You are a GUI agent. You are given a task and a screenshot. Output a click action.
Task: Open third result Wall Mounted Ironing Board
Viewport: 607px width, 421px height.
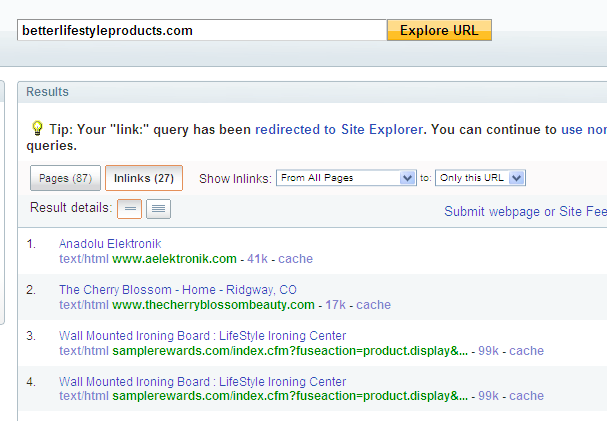point(202,336)
